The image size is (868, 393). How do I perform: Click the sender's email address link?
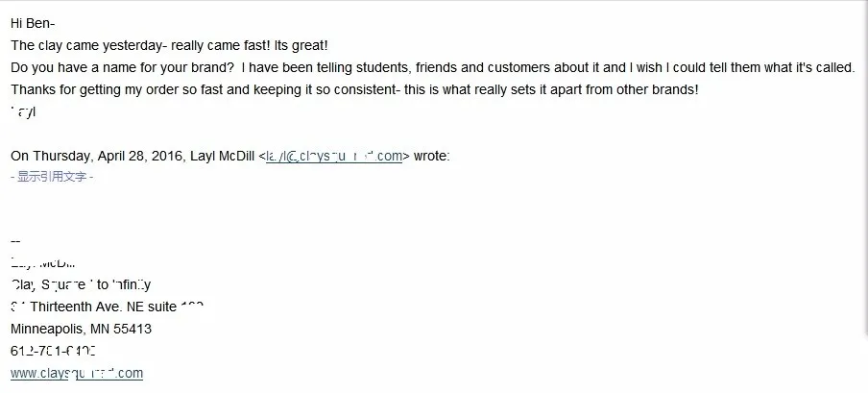click(x=334, y=157)
